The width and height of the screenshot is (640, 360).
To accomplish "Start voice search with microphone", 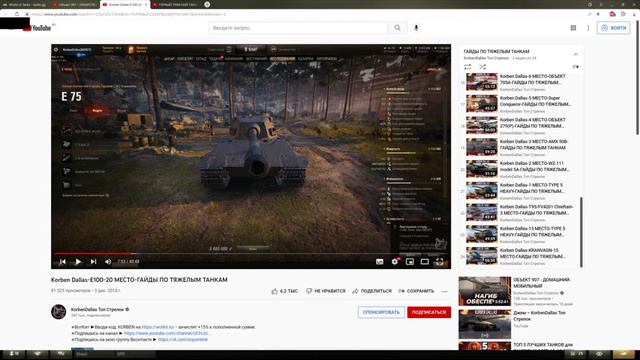I will [416, 28].
